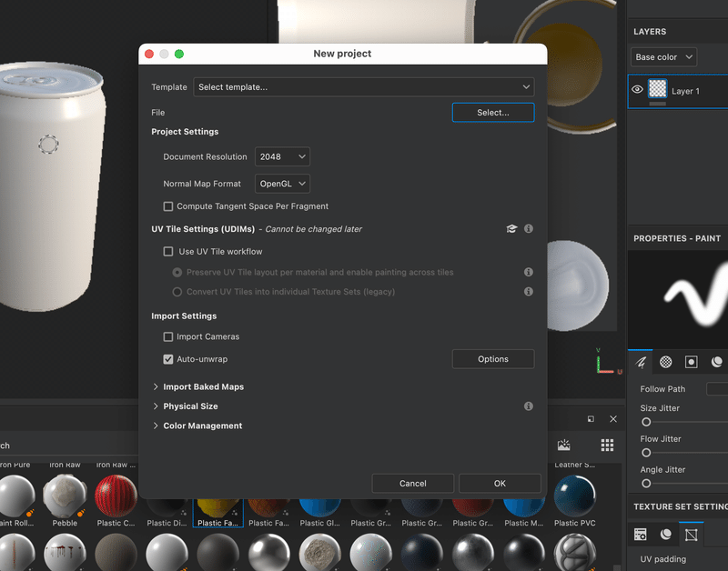Click the undock icon of assets panel
The width and height of the screenshot is (728, 571).
[x=591, y=419]
